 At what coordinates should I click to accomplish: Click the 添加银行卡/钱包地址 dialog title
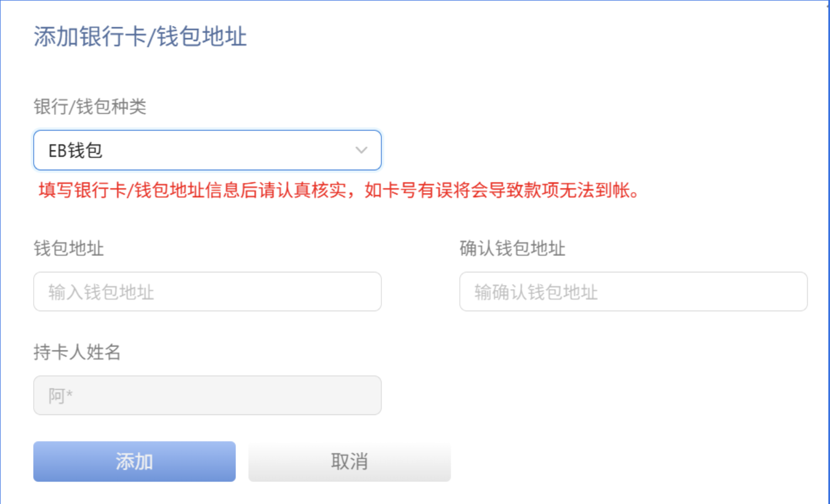tap(140, 36)
